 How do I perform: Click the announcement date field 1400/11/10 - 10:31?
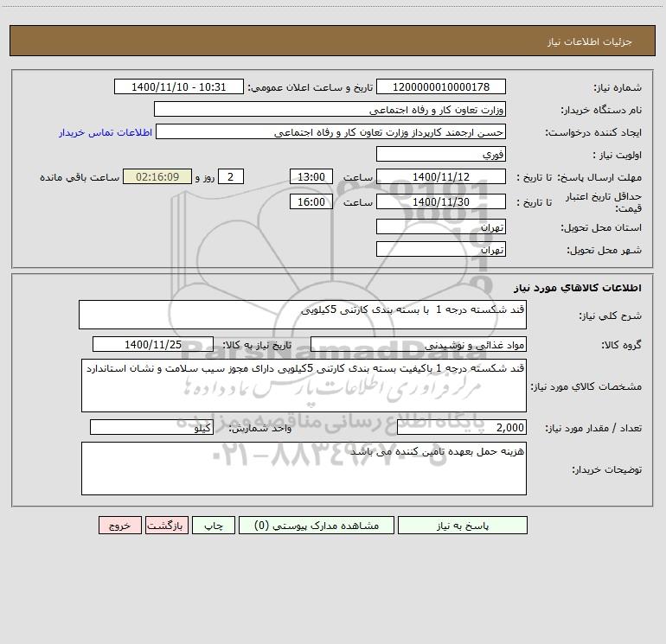179,86
